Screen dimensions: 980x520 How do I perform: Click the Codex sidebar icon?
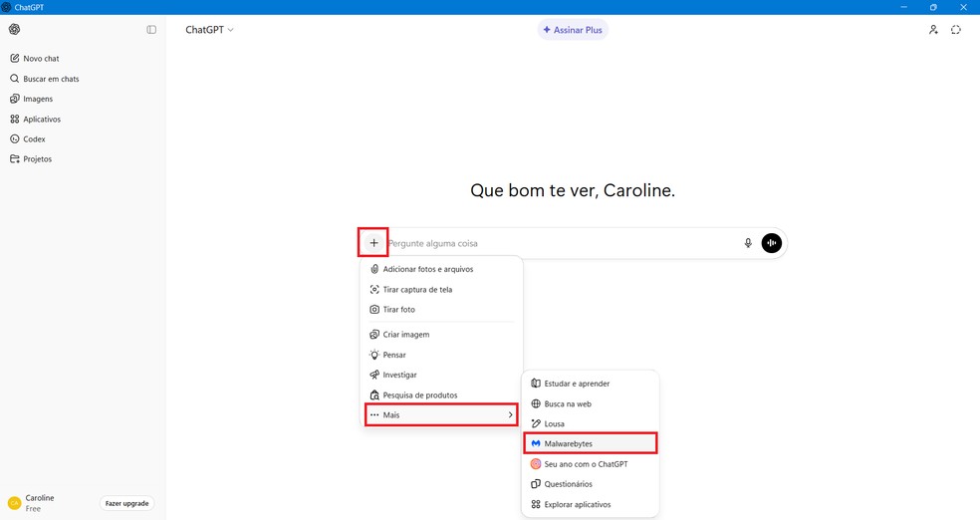14,138
